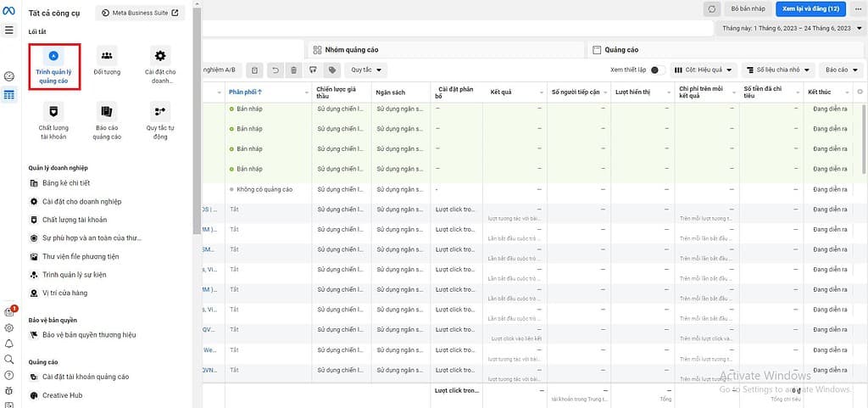Image resolution: width=868 pixels, height=408 pixels.
Task: Open the date range Tháng này selector
Action: point(789,28)
